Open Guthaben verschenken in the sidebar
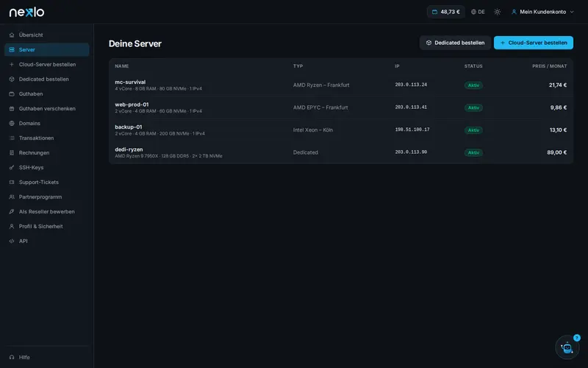Viewport: 588px width, 368px height. 47,108
